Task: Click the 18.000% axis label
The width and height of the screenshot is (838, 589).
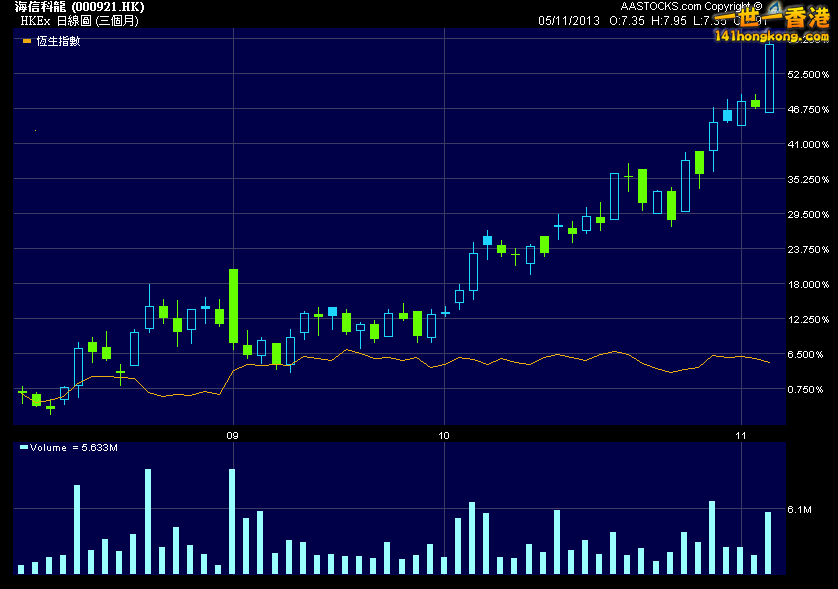Action: click(x=808, y=284)
